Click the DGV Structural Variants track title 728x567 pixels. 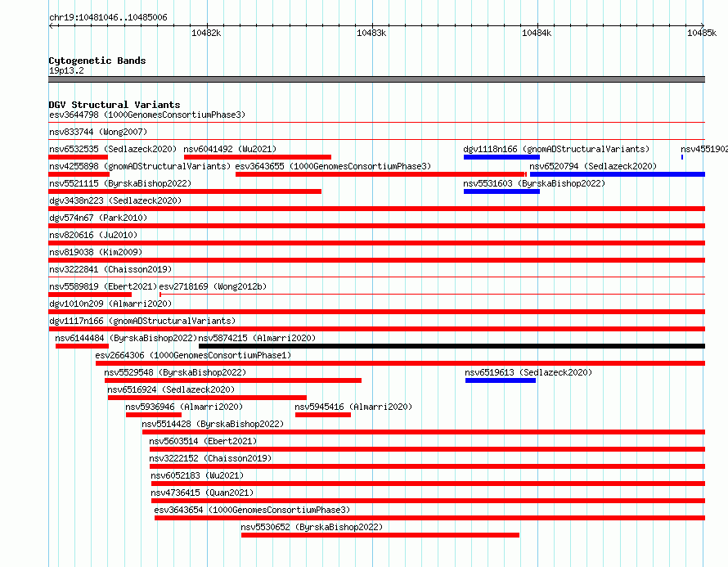click(x=115, y=105)
